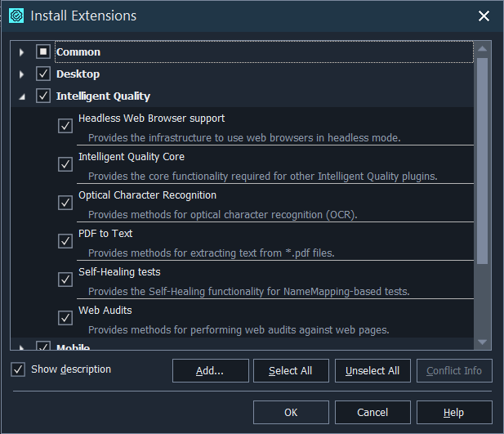Toggle the Common group checkbox
504x434 pixels.
[43, 52]
